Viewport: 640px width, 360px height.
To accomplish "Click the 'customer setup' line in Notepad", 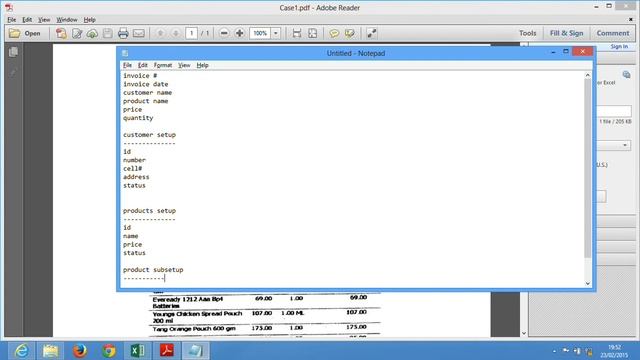I will tap(149, 135).
